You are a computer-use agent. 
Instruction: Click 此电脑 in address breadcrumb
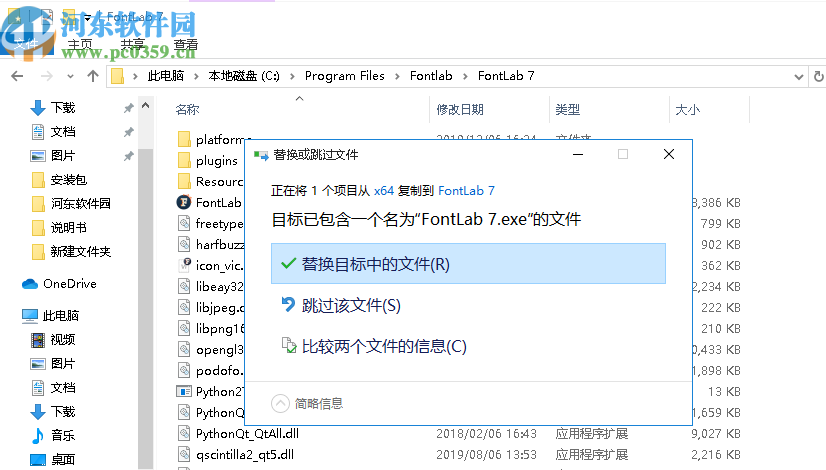165,76
